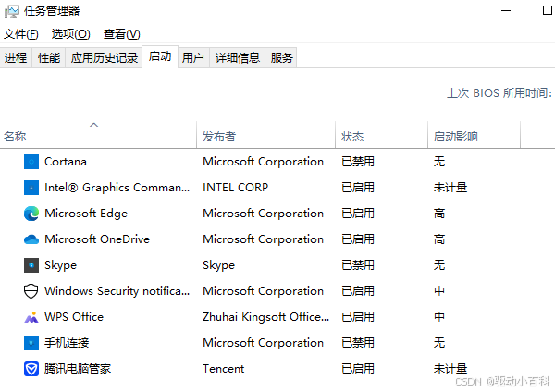Image resolution: width=555 pixels, height=392 pixels.
Task: Click the Intel Graphics Command Center icon
Action: [31, 188]
